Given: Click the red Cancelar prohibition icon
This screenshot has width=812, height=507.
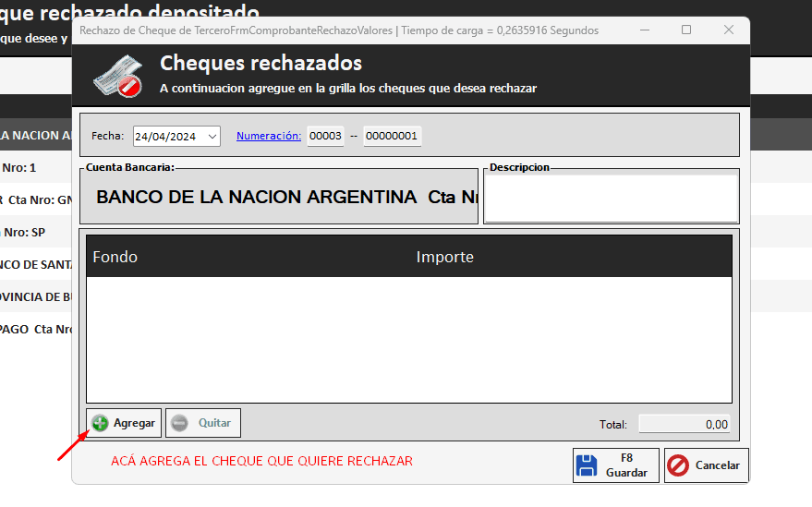Looking at the screenshot, I should click(x=678, y=465).
